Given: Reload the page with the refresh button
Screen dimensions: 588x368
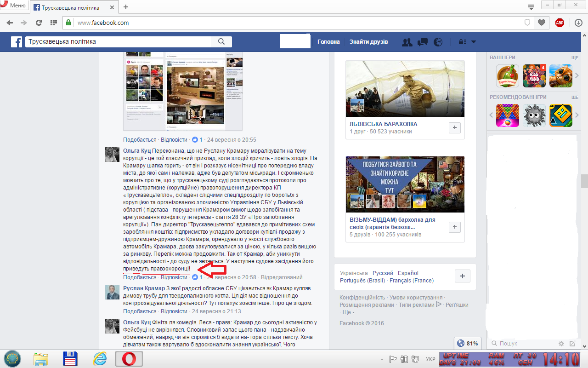Looking at the screenshot, I should 39,23.
